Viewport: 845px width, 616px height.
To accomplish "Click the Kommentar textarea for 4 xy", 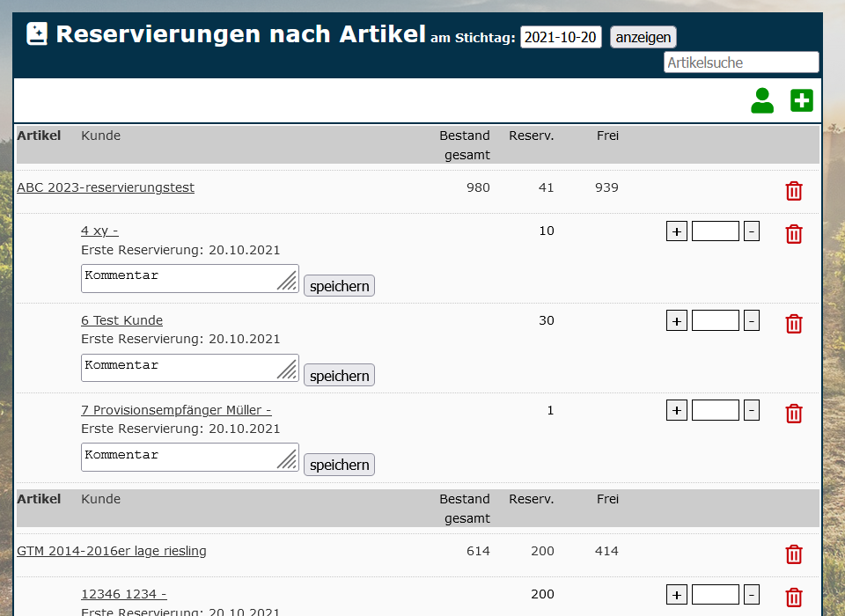I will 180,278.
